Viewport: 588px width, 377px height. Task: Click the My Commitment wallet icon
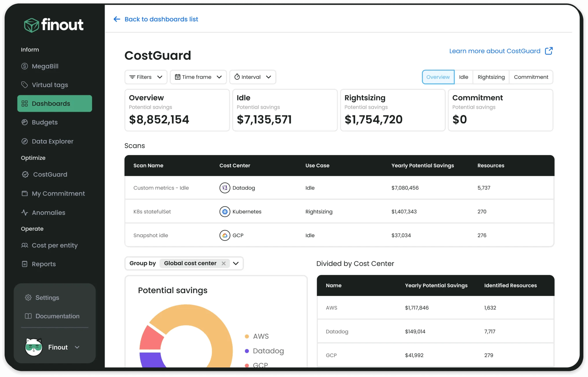(24, 193)
